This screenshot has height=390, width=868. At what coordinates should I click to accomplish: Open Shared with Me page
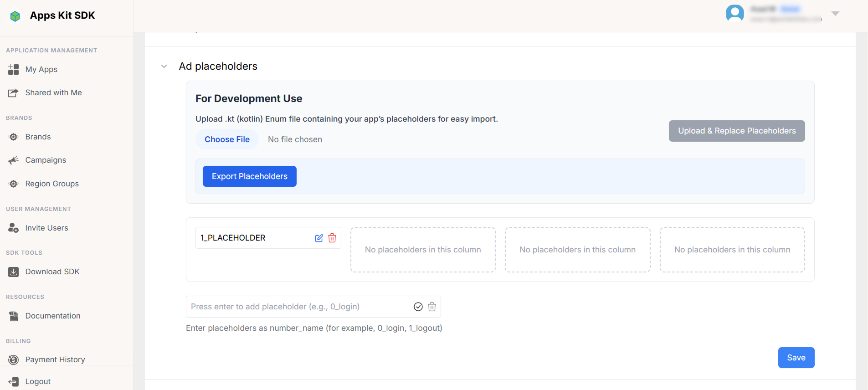(54, 92)
